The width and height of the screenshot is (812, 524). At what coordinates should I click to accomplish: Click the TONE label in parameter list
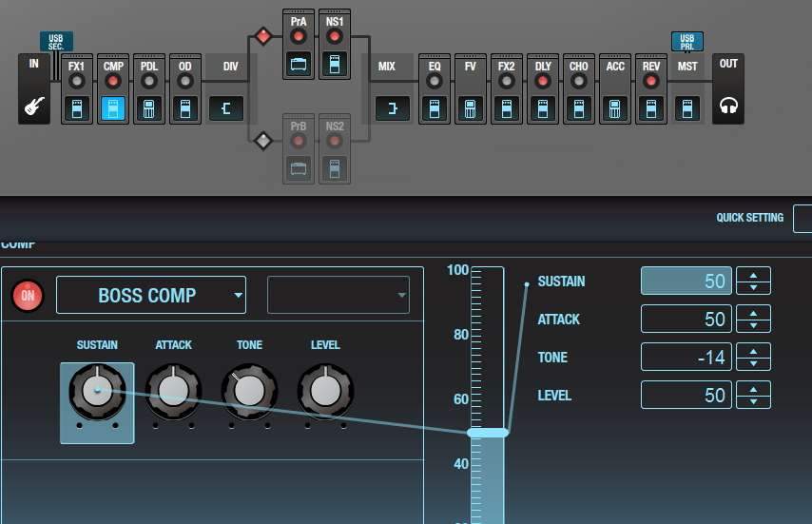[x=552, y=358]
